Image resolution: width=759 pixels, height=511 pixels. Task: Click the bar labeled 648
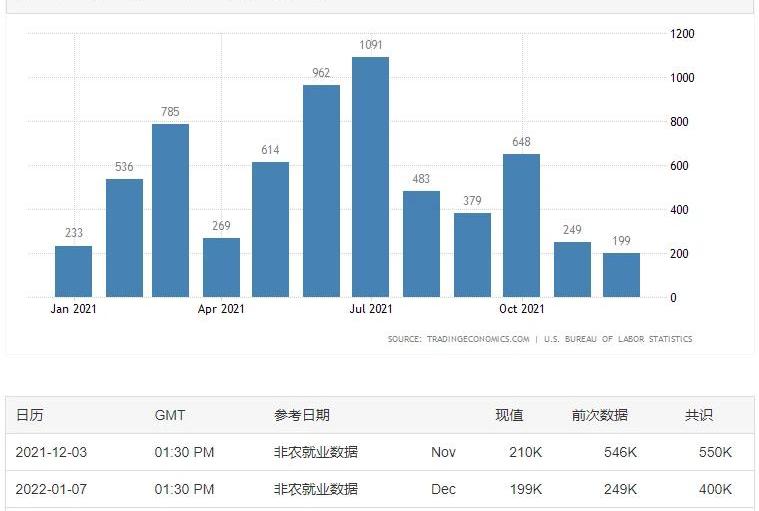(521, 225)
